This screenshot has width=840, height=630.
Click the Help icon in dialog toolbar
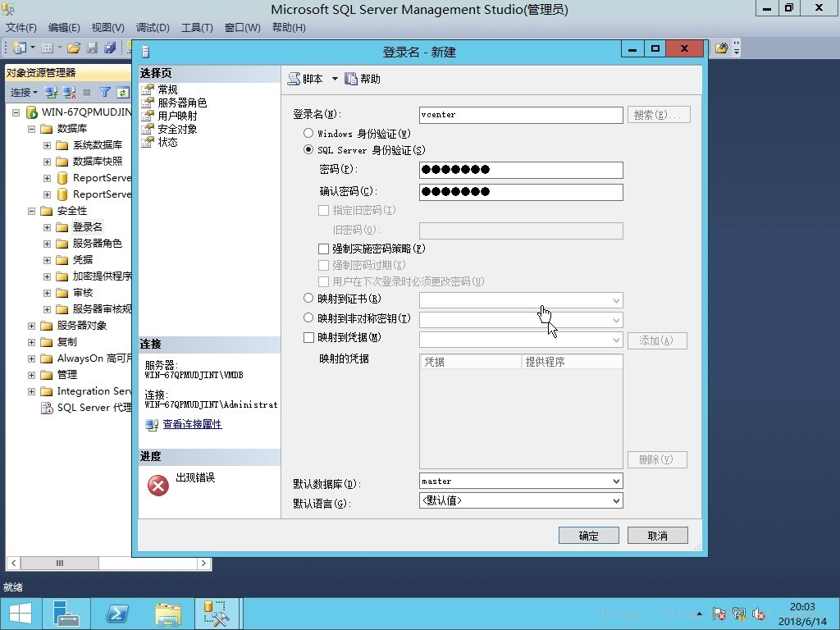click(351, 79)
